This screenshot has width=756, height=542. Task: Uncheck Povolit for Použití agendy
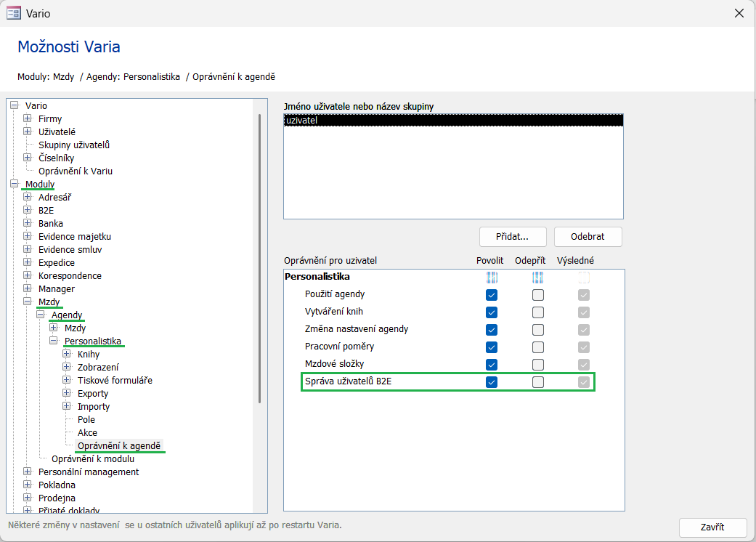click(x=492, y=294)
